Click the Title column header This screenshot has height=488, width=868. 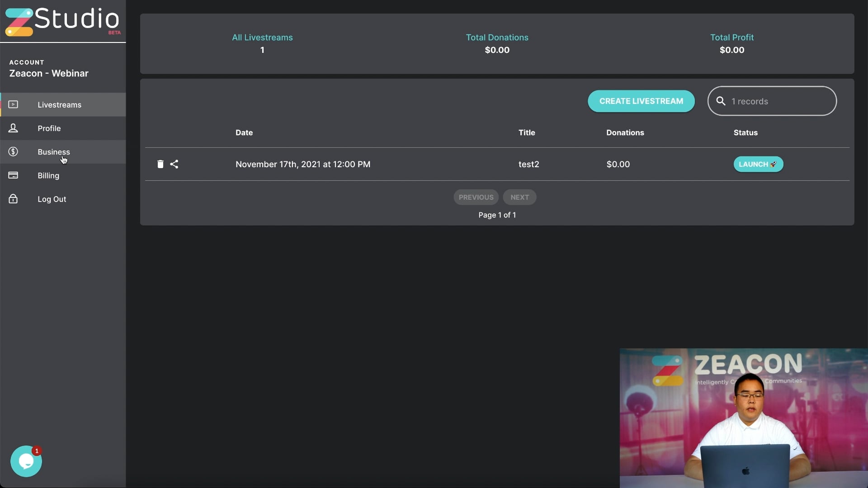point(527,132)
